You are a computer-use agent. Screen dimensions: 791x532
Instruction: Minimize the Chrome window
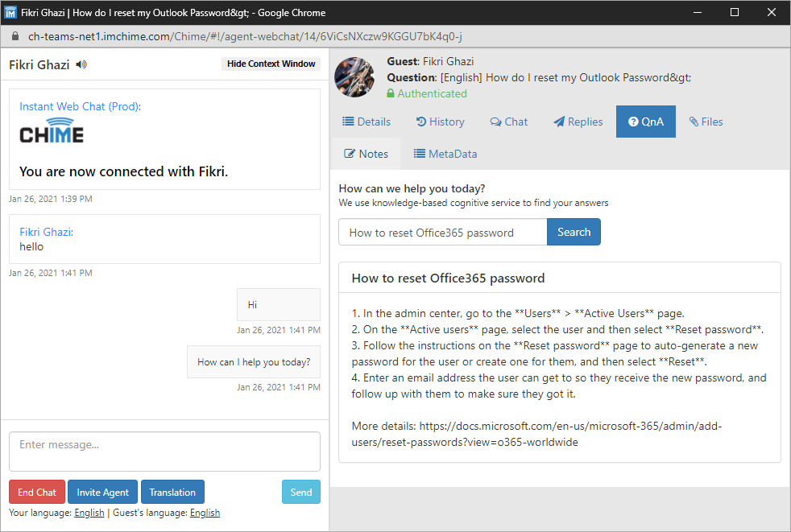[x=698, y=13]
